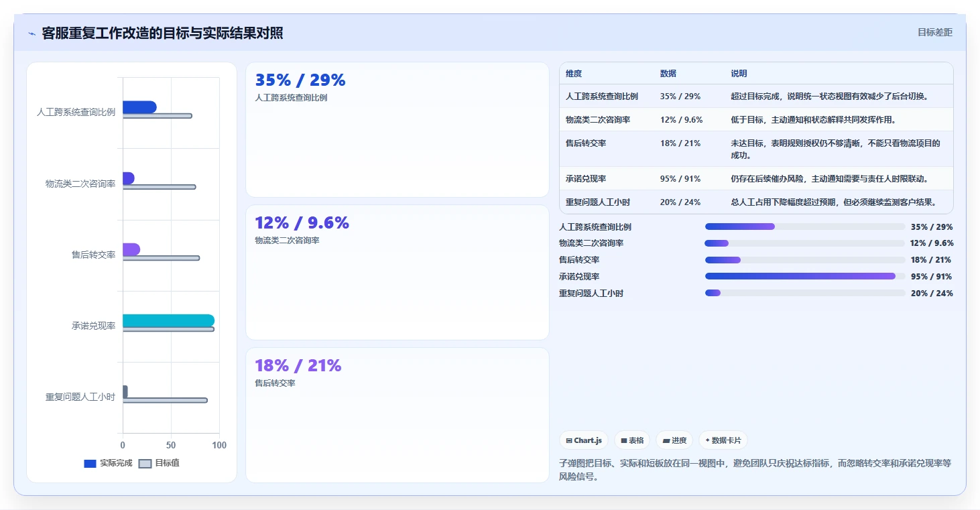Select the 表格 chip
The image size is (980, 510).
[632, 440]
